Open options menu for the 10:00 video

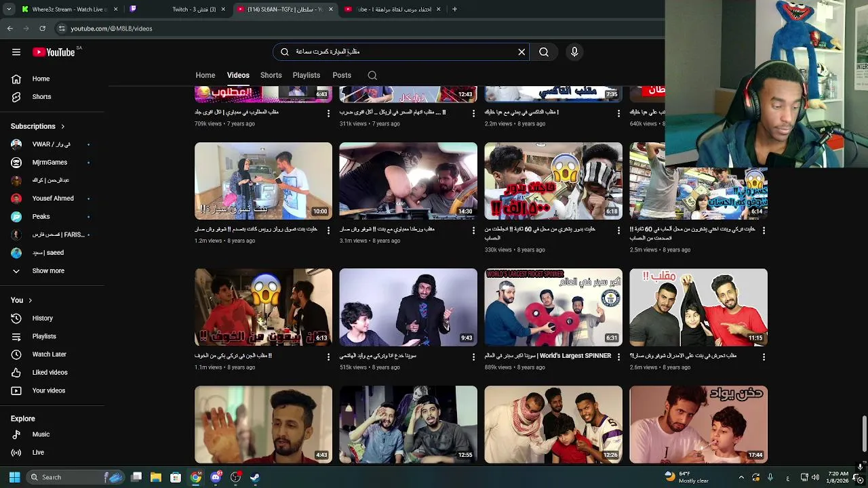pyautogui.click(x=328, y=230)
